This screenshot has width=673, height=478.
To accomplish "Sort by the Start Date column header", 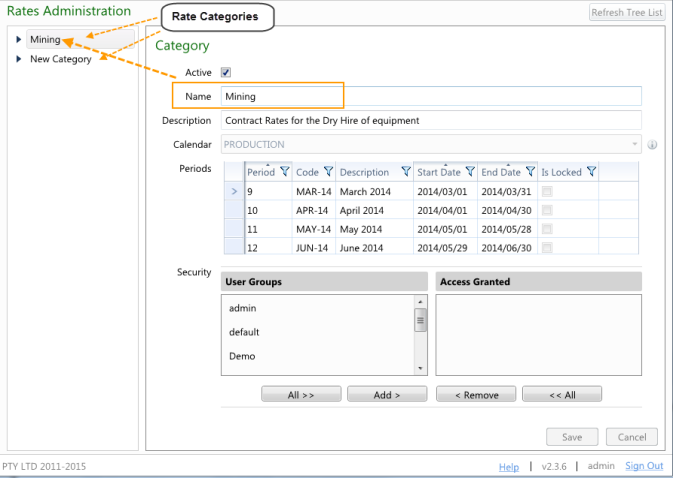I will click(x=439, y=172).
